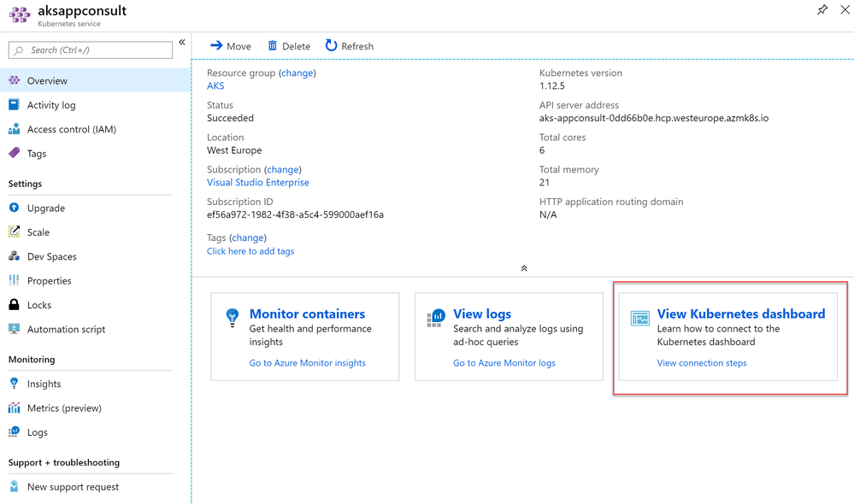Select the West Europe location value
854x504 pixels.
point(234,150)
